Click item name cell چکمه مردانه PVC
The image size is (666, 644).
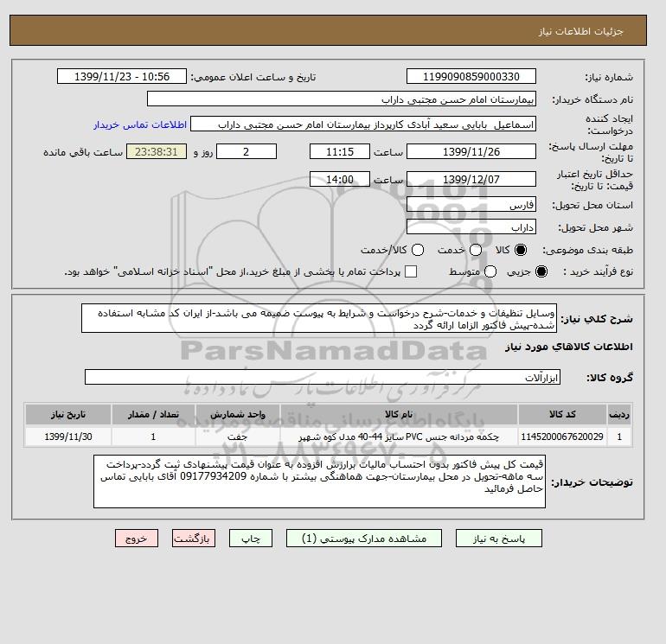point(399,437)
